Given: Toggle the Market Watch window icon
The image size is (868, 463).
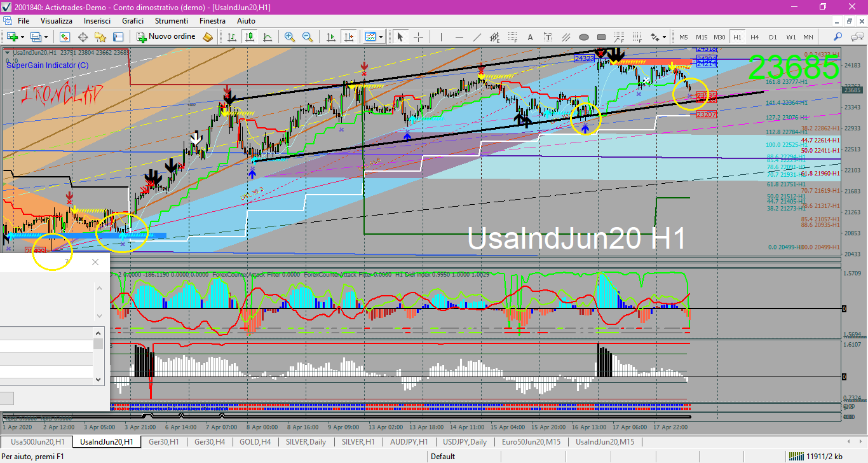Looking at the screenshot, I should tap(65, 37).
